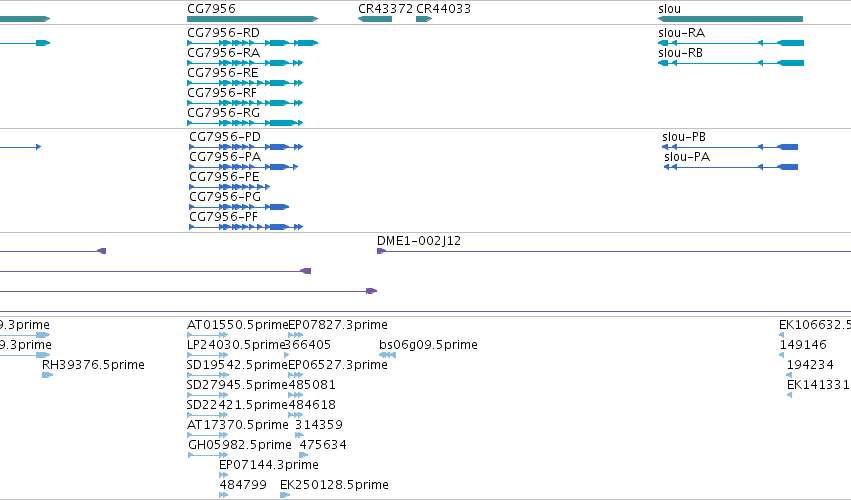Viewport: 851px width, 500px height.
Task: Click the 485081 feature label
Action: click(312, 385)
